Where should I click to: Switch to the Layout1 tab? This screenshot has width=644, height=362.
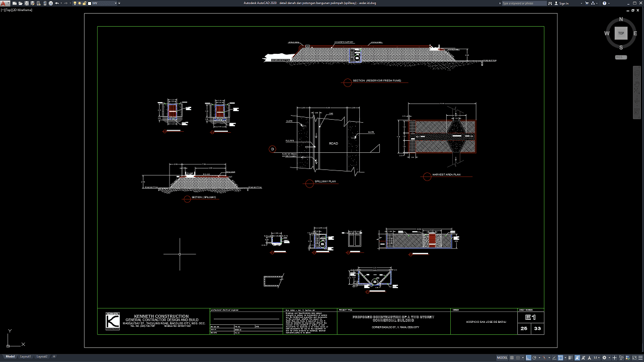click(26, 356)
